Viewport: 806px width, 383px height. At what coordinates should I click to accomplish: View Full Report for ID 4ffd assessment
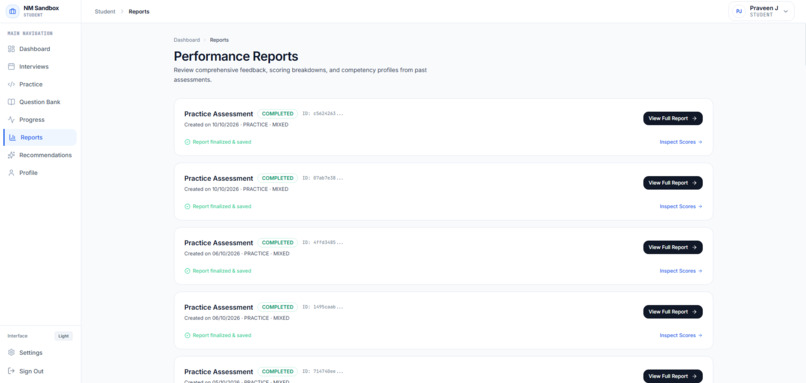pos(672,247)
